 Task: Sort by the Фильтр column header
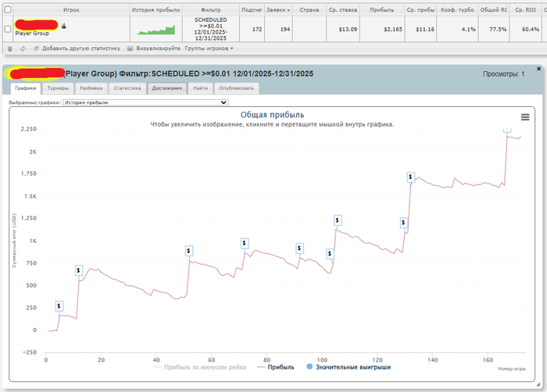point(211,10)
